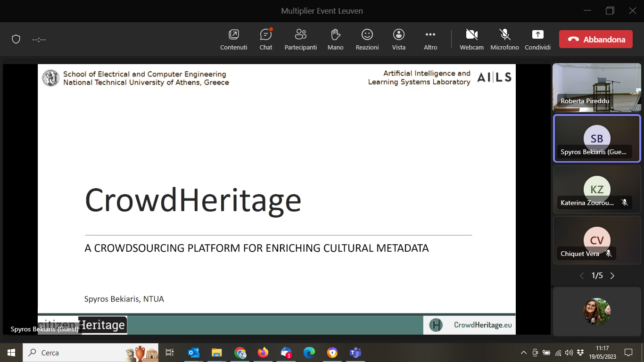Unmute the Microfono
644x362 pixels.
coord(504,40)
